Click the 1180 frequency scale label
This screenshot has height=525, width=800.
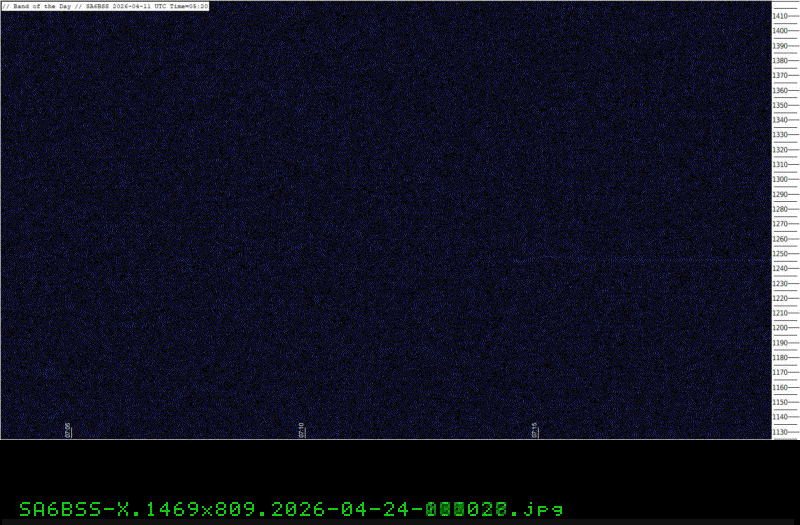pyautogui.click(x=780, y=358)
